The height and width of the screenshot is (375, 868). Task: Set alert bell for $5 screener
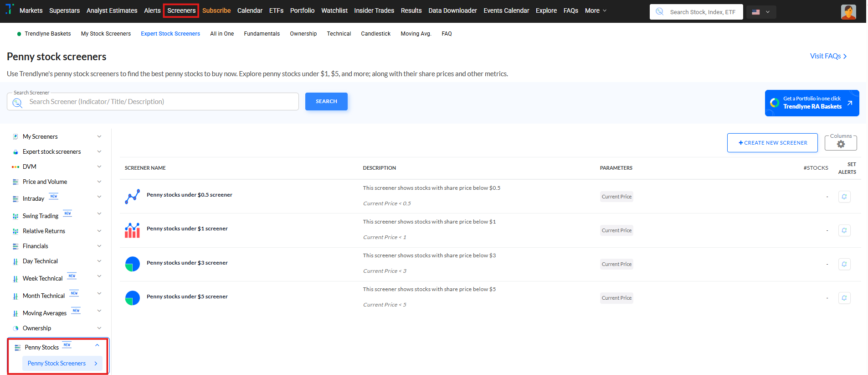pyautogui.click(x=844, y=298)
